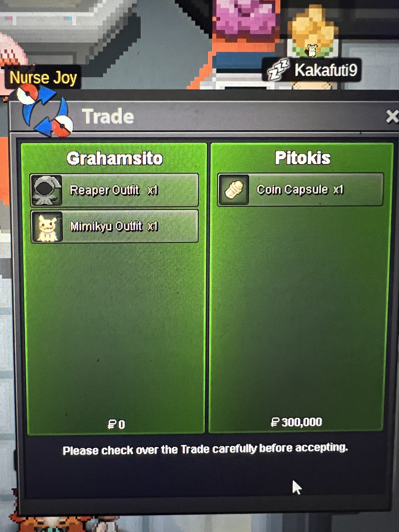The height and width of the screenshot is (532, 399).
Task: Click the Trade window title
Action: tap(108, 116)
